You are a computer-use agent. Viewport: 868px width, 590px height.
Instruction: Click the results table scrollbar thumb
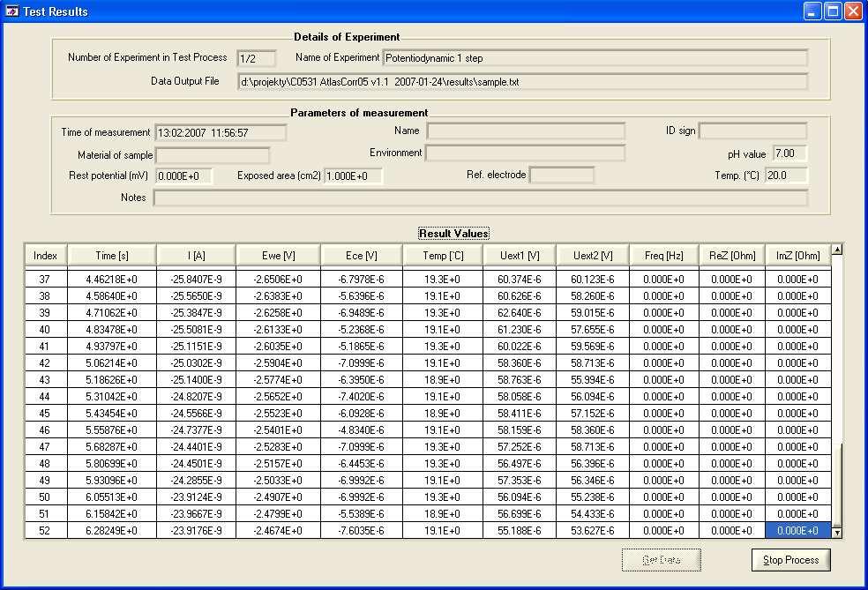(x=837, y=484)
